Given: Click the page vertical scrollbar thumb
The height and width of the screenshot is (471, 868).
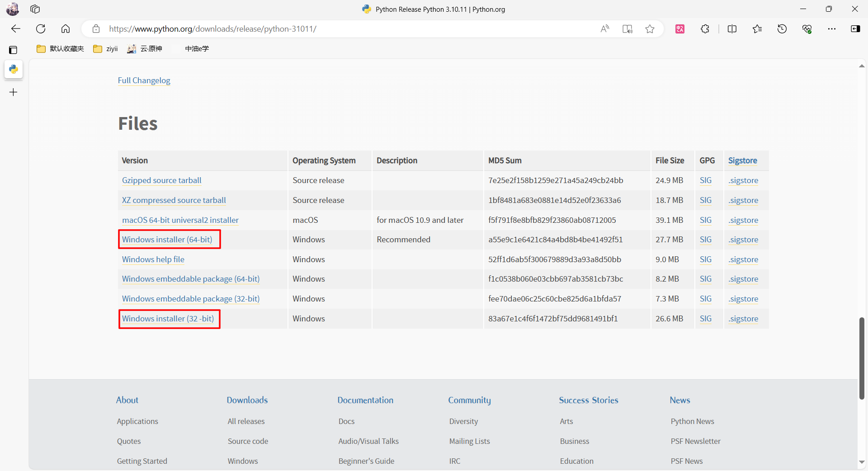Looking at the screenshot, I should pyautogui.click(x=862, y=358).
